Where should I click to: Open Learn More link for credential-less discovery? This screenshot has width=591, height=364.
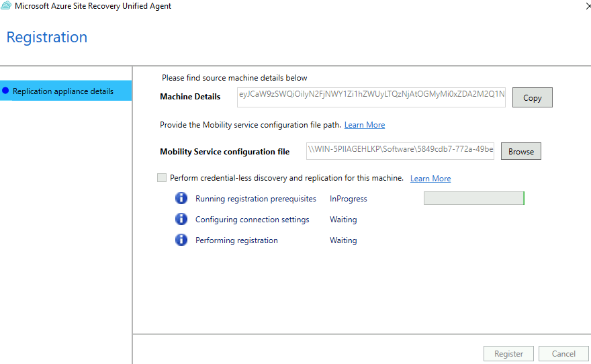point(430,178)
